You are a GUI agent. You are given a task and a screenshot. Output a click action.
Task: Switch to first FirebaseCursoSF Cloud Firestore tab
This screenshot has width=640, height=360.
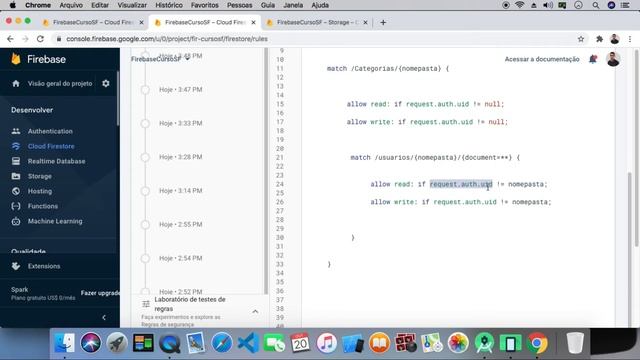tap(93, 22)
